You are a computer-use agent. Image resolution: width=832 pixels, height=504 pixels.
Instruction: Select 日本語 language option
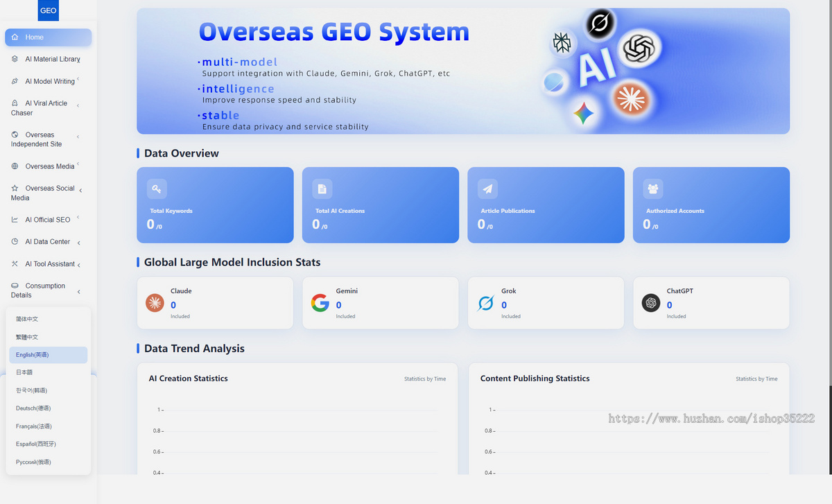(49, 372)
